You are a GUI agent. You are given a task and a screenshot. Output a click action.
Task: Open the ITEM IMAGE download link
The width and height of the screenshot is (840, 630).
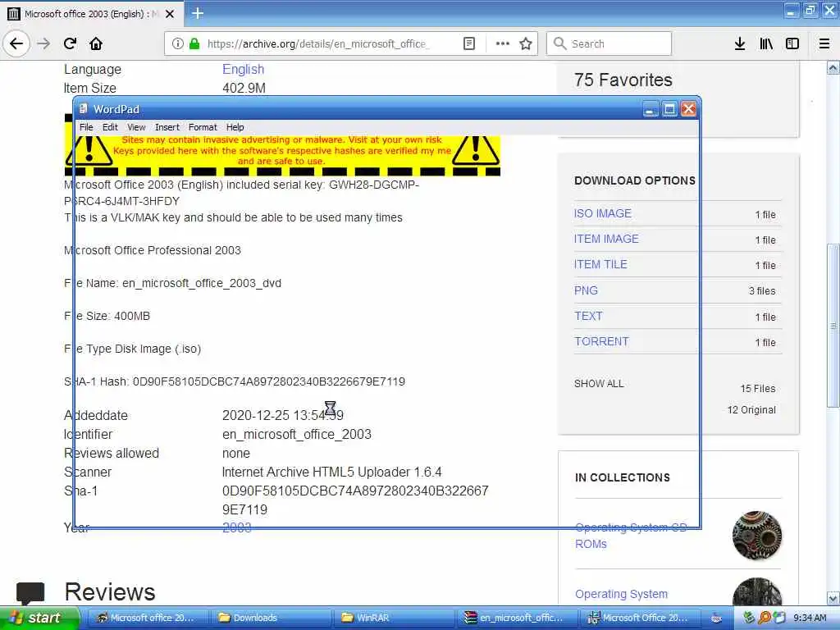(606, 239)
